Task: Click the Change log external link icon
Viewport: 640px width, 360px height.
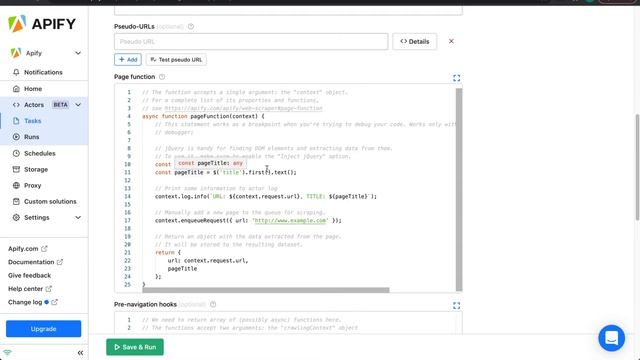Action: click(x=54, y=302)
